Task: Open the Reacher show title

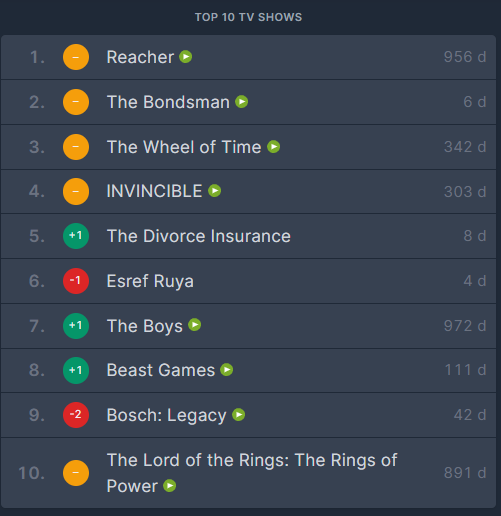Action: tap(140, 57)
